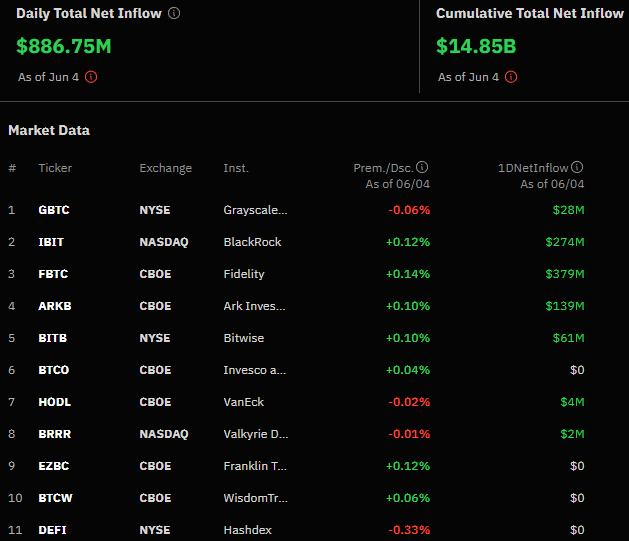Click the VanEck institution name

pyautogui.click(x=243, y=402)
